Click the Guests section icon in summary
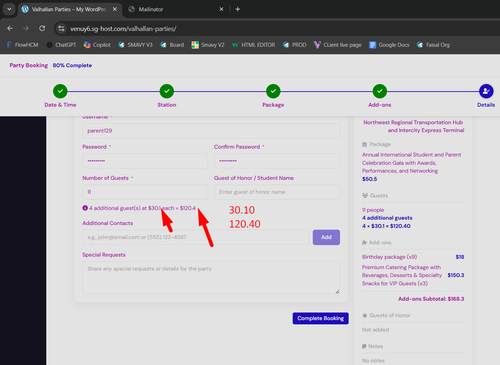 coord(365,195)
